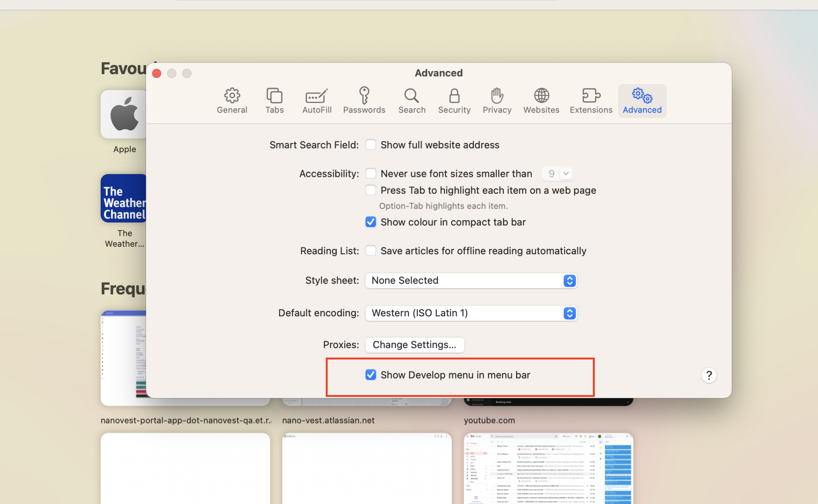Viewport: 818px width, 504px height.
Task: Open the Style sheet dropdown
Action: tap(569, 280)
